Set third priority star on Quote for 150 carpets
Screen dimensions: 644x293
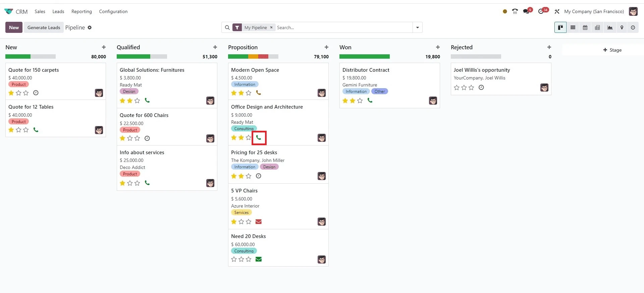(x=26, y=93)
